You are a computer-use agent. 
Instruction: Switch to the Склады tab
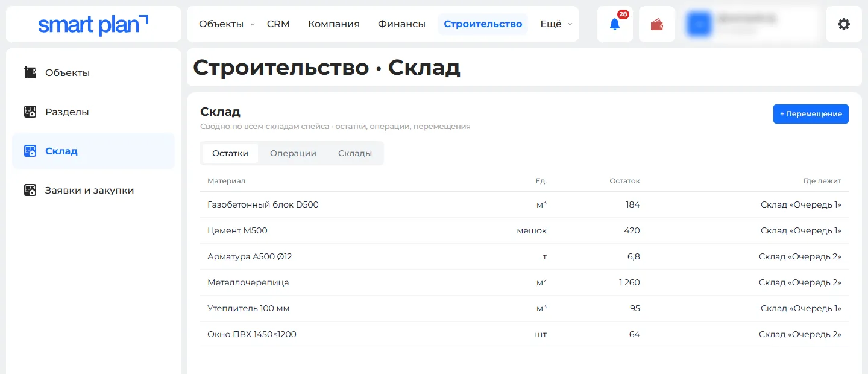pyautogui.click(x=355, y=153)
